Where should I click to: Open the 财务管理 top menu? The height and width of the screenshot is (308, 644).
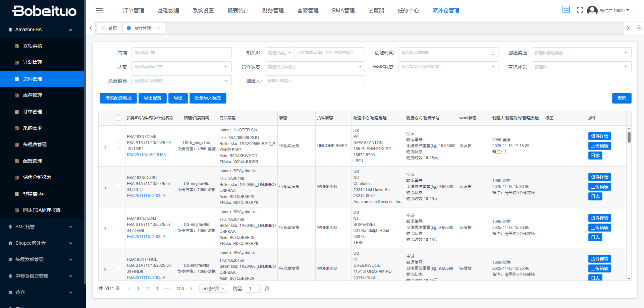click(x=273, y=11)
